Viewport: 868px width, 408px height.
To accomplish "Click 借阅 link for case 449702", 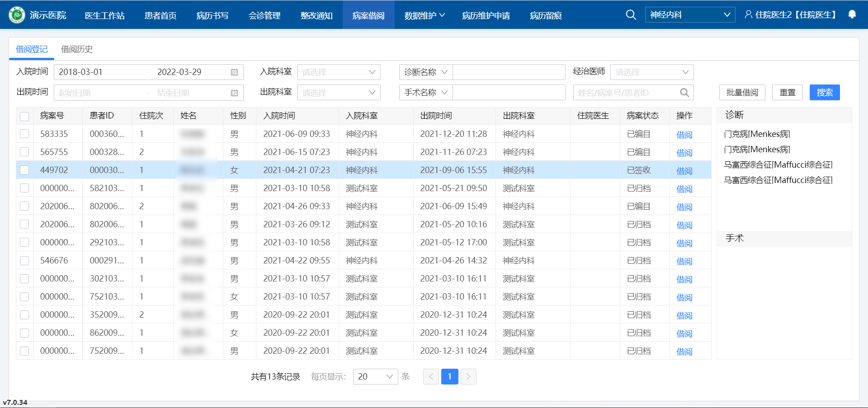I will [x=684, y=171].
